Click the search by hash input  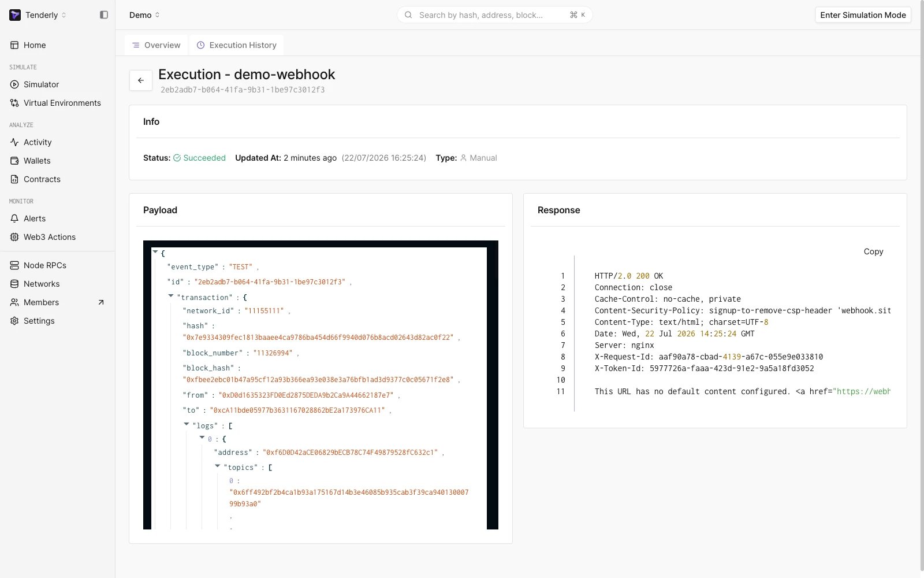(x=494, y=15)
